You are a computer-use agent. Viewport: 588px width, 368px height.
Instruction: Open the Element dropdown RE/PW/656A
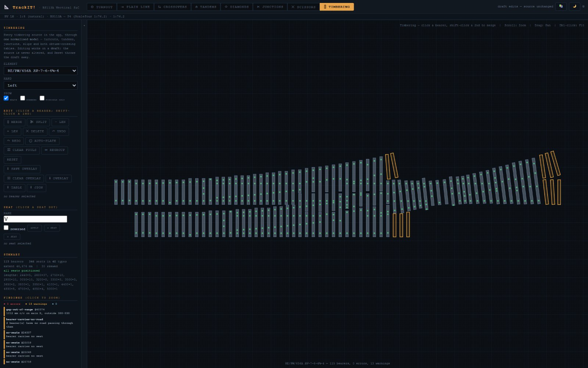tap(40, 71)
